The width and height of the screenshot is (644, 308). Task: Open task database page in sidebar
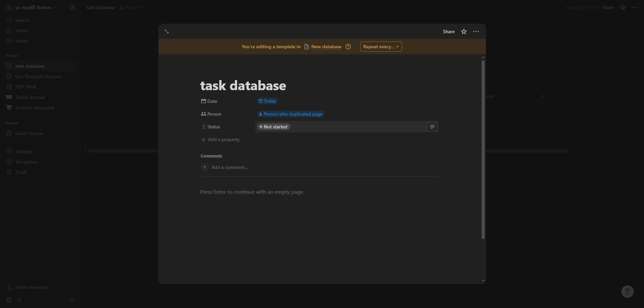tap(40, 66)
